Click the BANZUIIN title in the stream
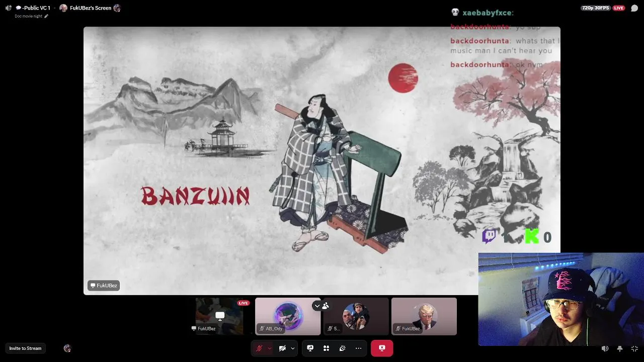 tap(195, 196)
